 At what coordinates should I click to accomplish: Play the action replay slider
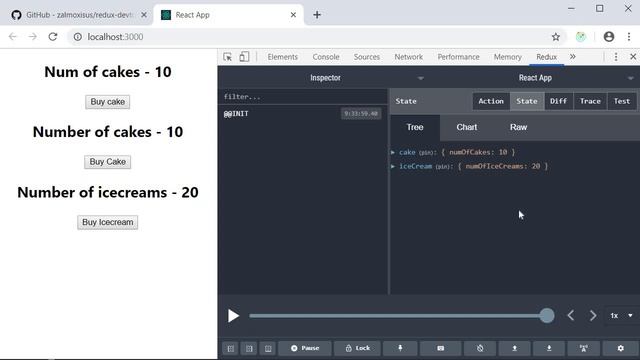(233, 316)
